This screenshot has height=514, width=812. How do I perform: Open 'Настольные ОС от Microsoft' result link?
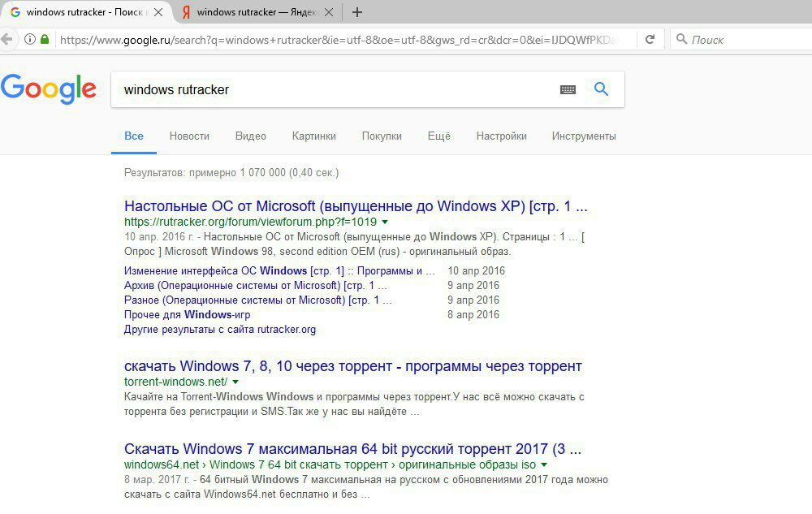pos(356,206)
